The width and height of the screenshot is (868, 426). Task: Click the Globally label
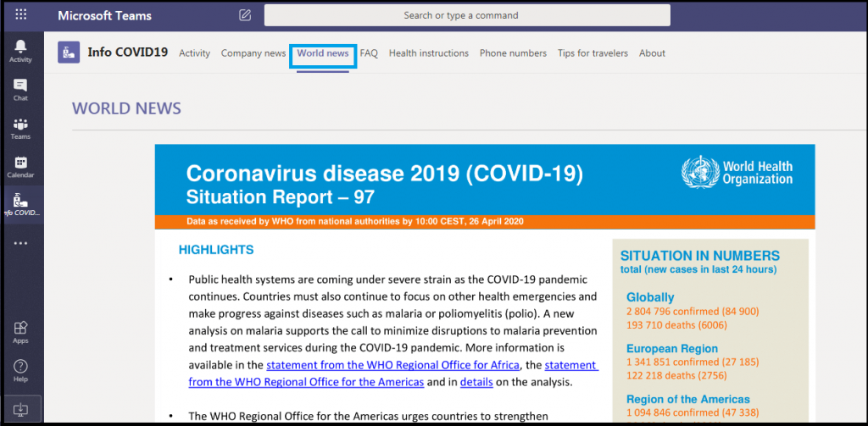pos(650,297)
